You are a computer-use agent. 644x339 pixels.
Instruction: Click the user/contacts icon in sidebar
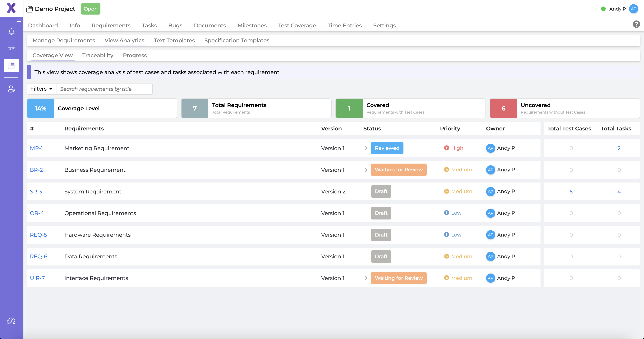tap(11, 90)
